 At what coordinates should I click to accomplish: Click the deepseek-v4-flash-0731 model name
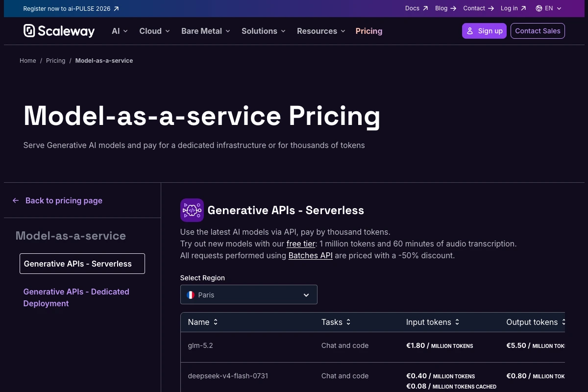click(x=228, y=376)
